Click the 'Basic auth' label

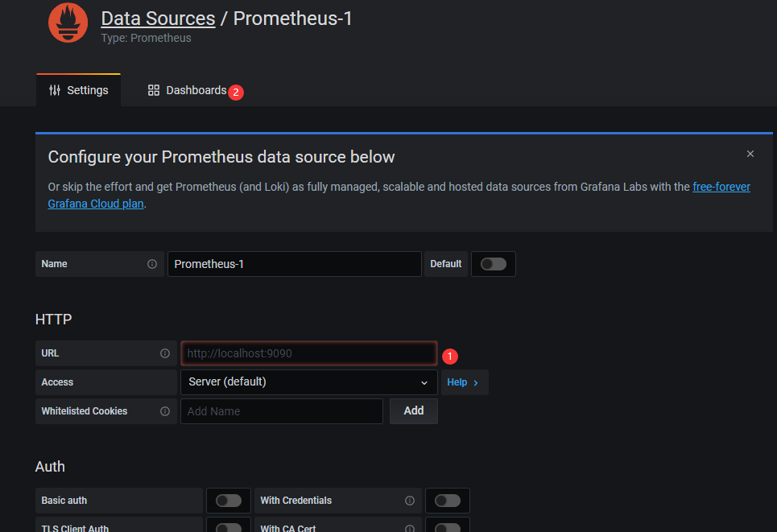coord(64,501)
